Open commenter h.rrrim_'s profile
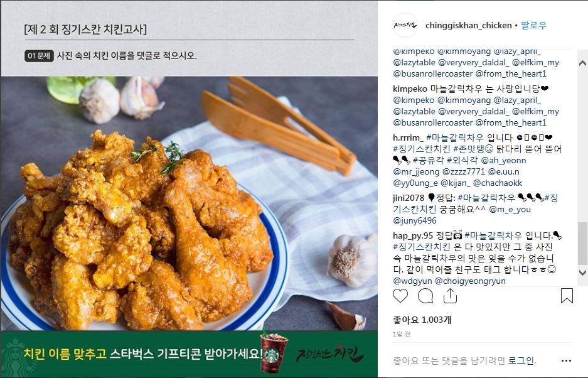The height and width of the screenshot is (378, 588). [x=408, y=138]
